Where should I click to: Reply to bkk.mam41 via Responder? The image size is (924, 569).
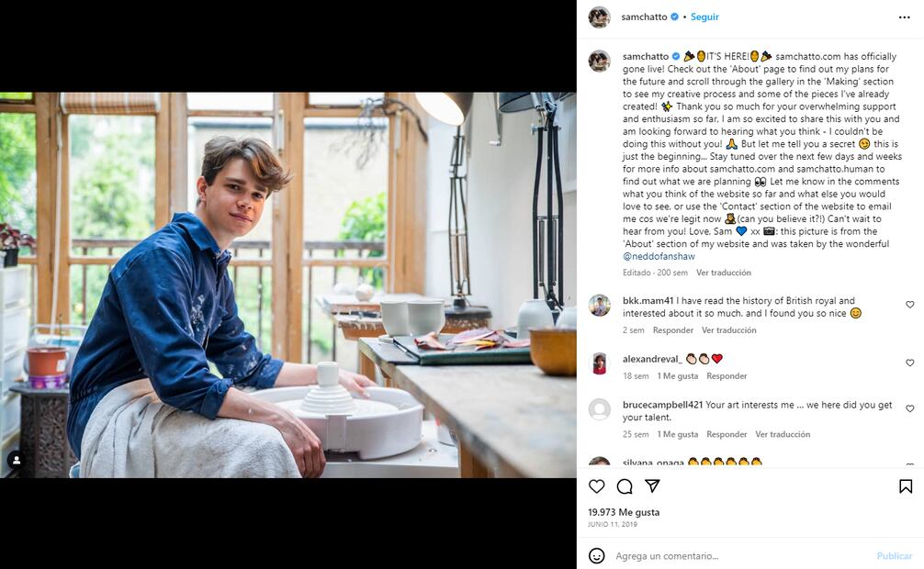click(673, 330)
